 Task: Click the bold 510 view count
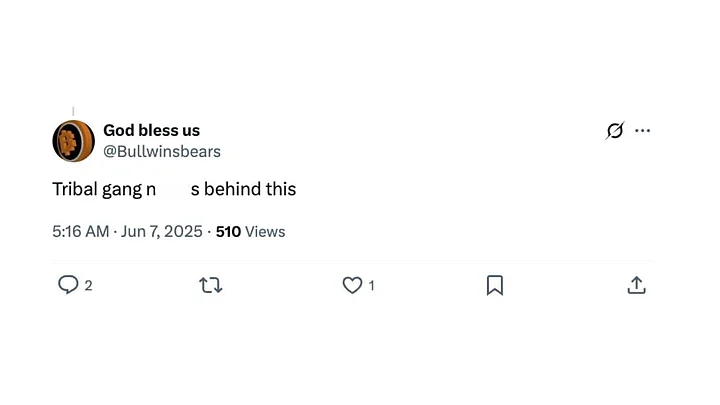click(x=228, y=231)
